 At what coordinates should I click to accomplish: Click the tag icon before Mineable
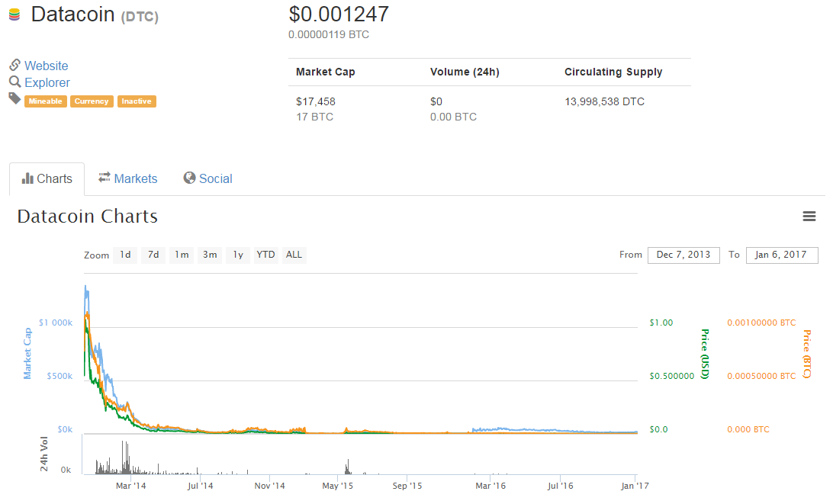[x=15, y=98]
